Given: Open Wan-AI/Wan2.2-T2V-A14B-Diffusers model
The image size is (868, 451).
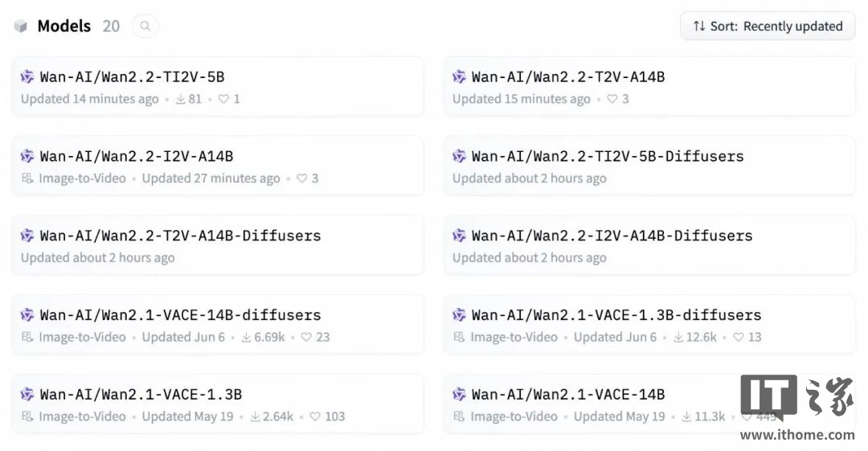Looking at the screenshot, I should (180, 236).
